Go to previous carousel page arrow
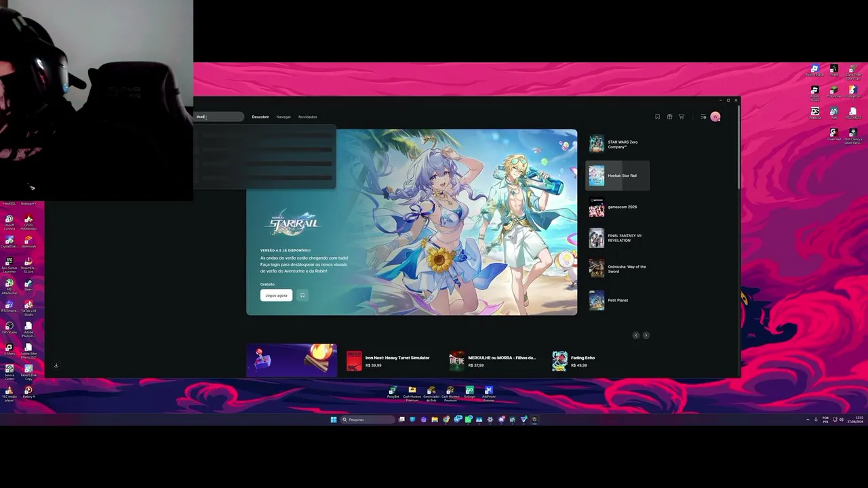The height and width of the screenshot is (488, 868). coord(636,335)
